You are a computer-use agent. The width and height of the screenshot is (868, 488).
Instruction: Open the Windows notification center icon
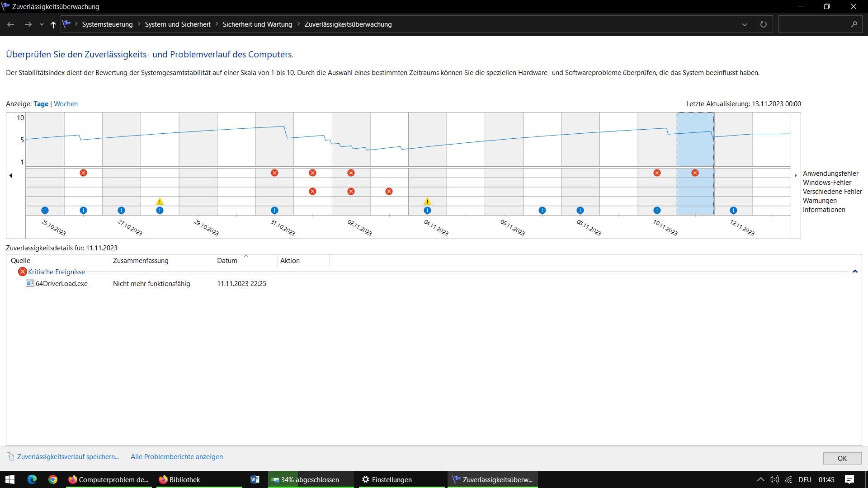(849, 479)
